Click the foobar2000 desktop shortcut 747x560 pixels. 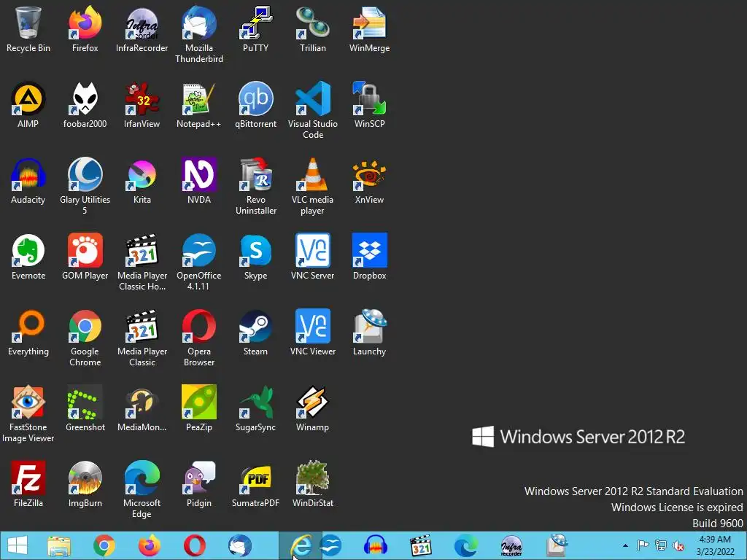click(x=85, y=105)
